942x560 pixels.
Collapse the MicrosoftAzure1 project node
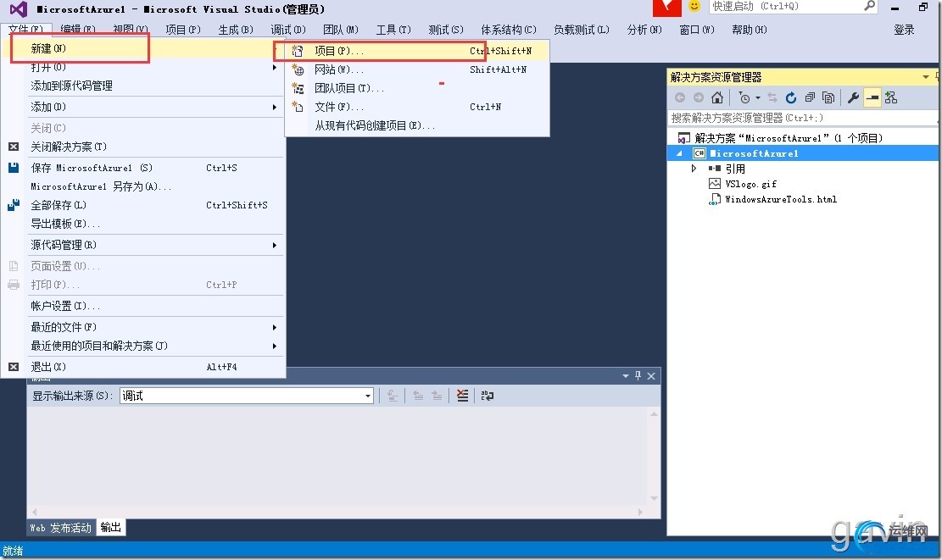coord(679,153)
